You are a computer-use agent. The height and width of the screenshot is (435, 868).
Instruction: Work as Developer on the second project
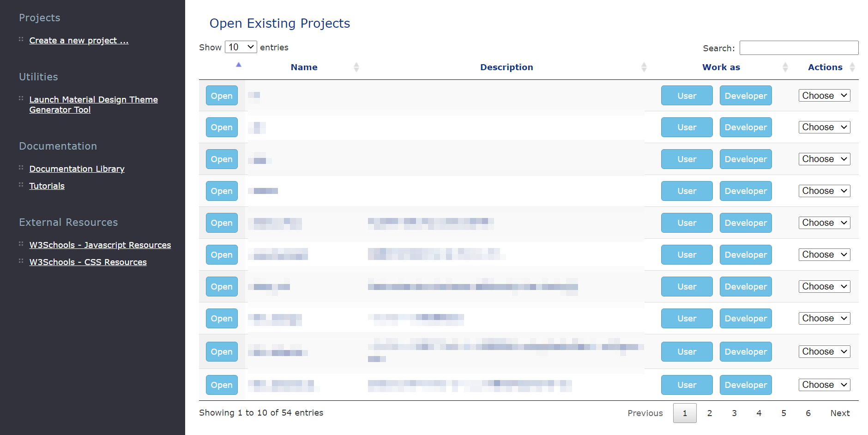pos(745,127)
